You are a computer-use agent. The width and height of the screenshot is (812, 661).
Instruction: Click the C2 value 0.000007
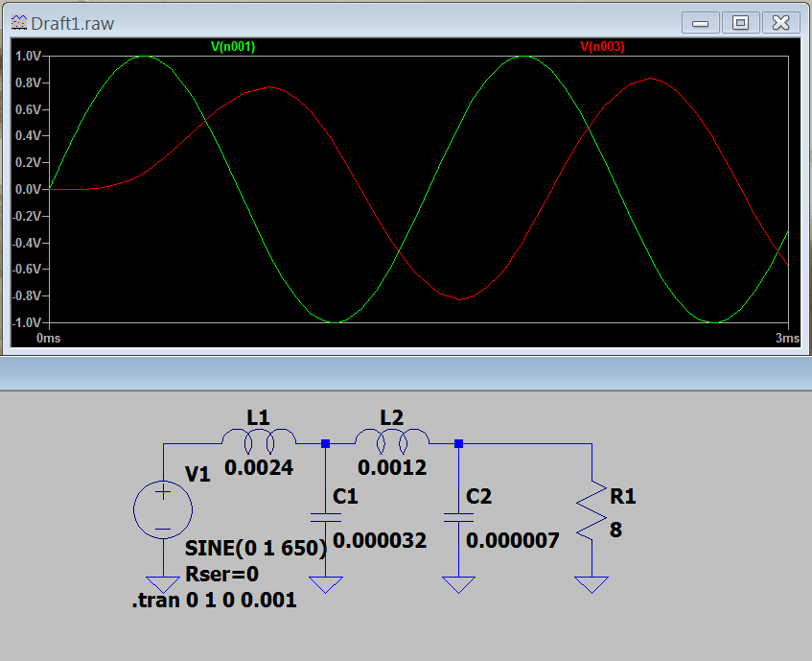click(x=513, y=541)
